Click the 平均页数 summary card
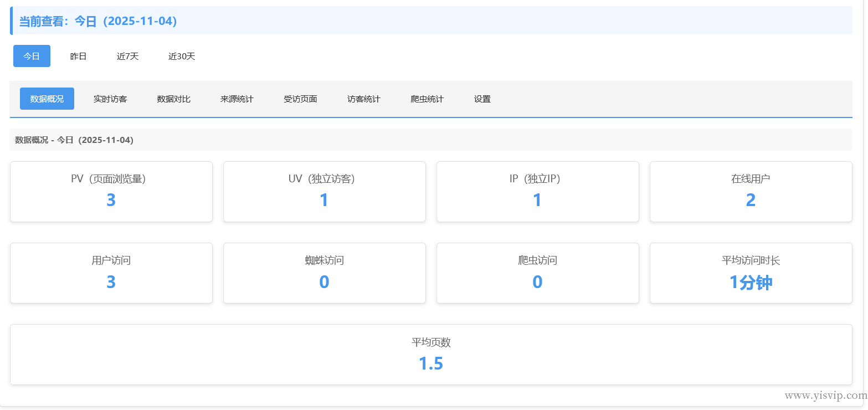Screen dimensions: 868x410 pyautogui.click(x=431, y=354)
